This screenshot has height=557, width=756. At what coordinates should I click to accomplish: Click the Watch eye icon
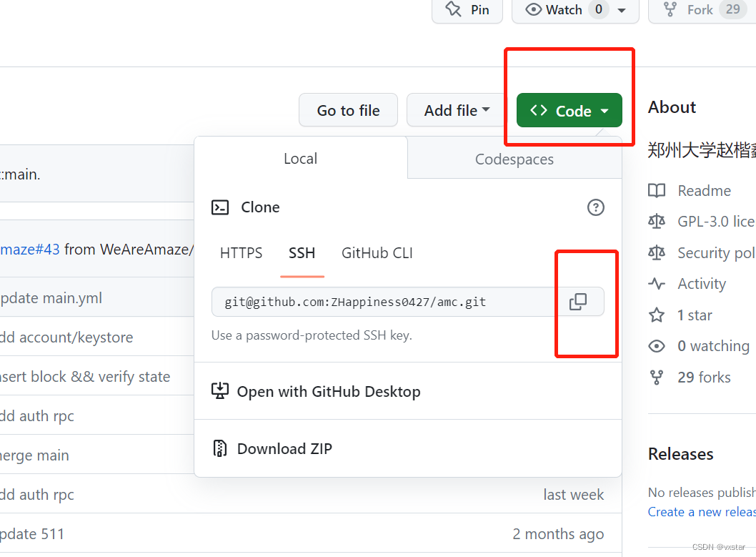click(533, 9)
